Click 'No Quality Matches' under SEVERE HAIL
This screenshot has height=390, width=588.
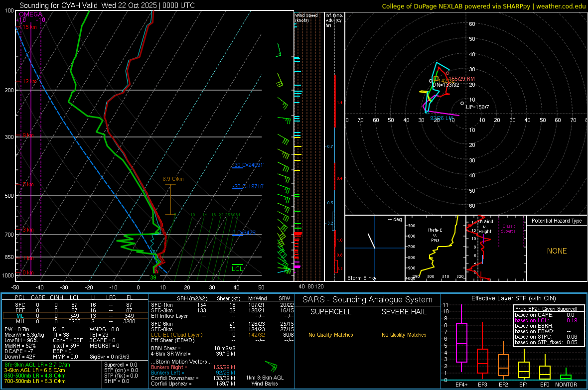point(404,335)
